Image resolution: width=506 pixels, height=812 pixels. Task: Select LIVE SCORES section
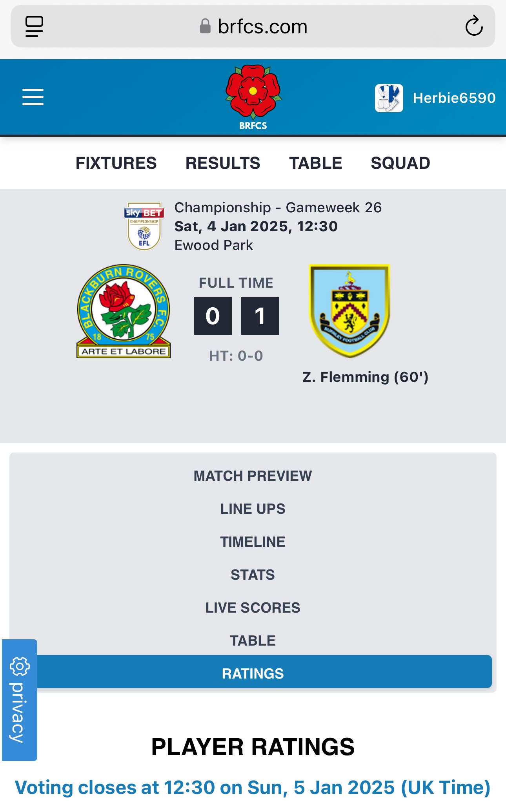[253, 608]
